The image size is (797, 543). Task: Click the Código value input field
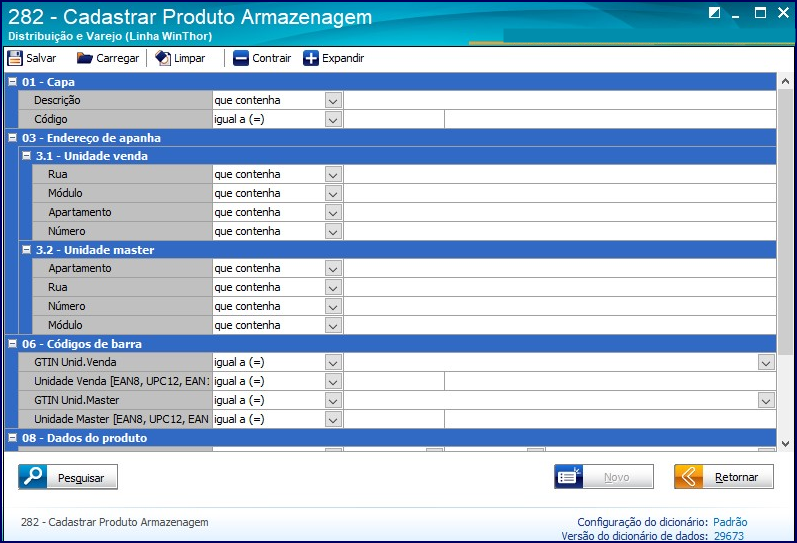tap(394, 119)
